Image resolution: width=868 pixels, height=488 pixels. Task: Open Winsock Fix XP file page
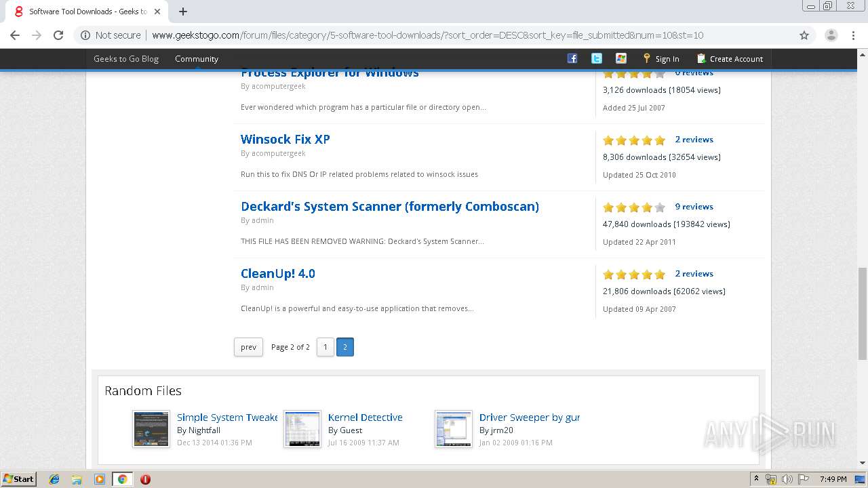point(285,139)
